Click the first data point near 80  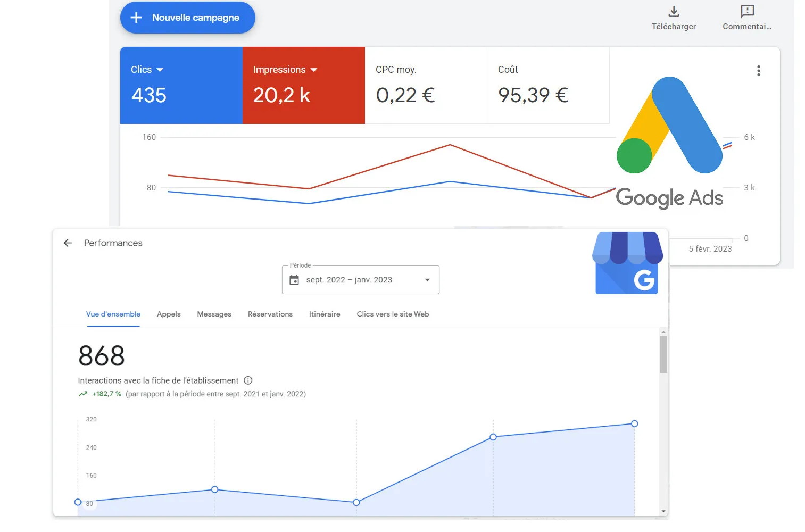[x=78, y=502]
